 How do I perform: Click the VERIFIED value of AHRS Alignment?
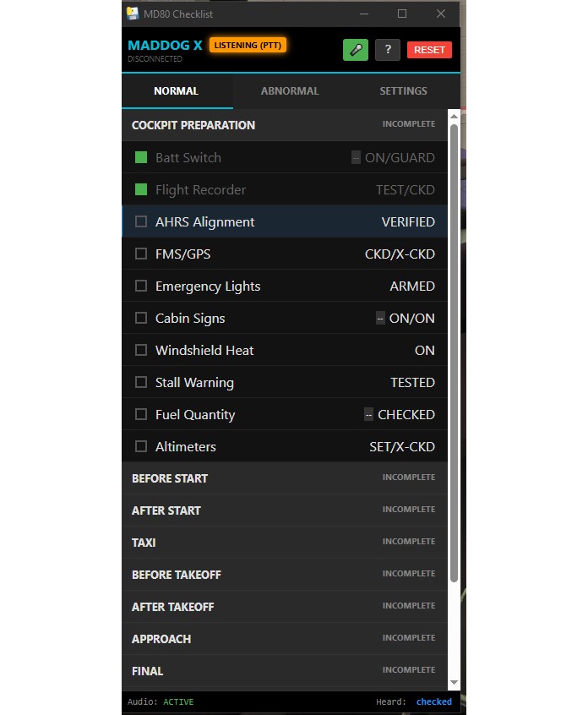(x=408, y=221)
